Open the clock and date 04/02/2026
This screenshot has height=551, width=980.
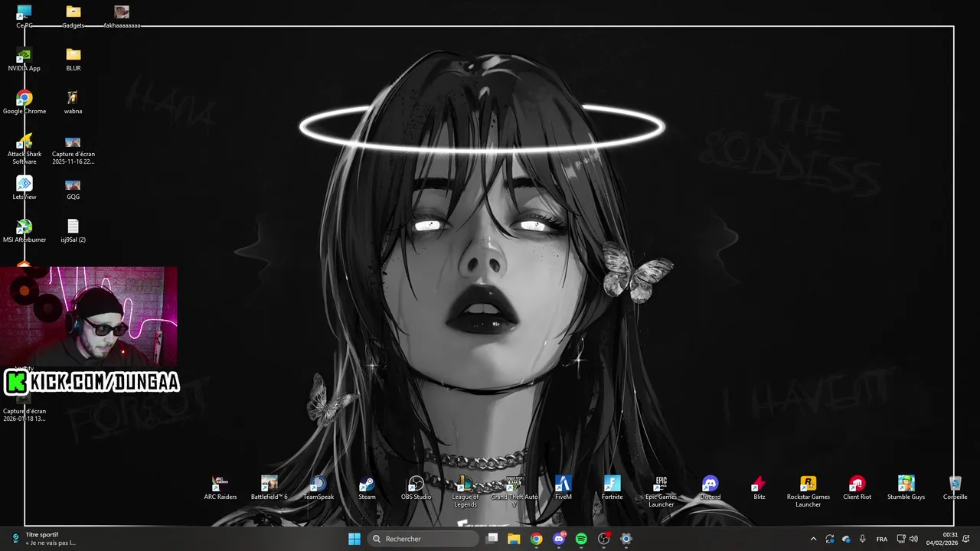tap(942, 539)
